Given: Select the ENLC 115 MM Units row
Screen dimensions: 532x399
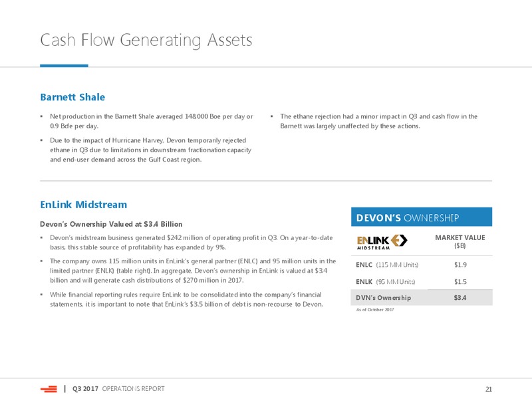Looking at the screenshot, I should [422, 265].
